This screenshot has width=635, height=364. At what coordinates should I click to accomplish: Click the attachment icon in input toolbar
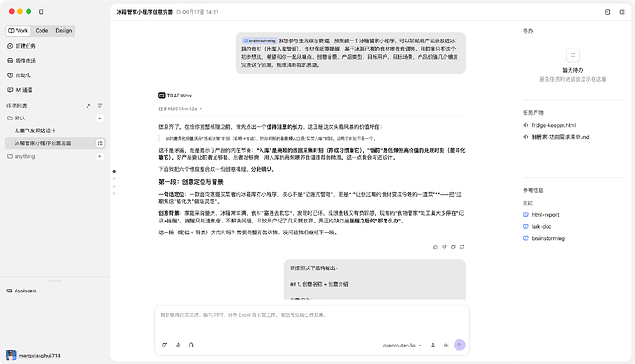[178, 345]
